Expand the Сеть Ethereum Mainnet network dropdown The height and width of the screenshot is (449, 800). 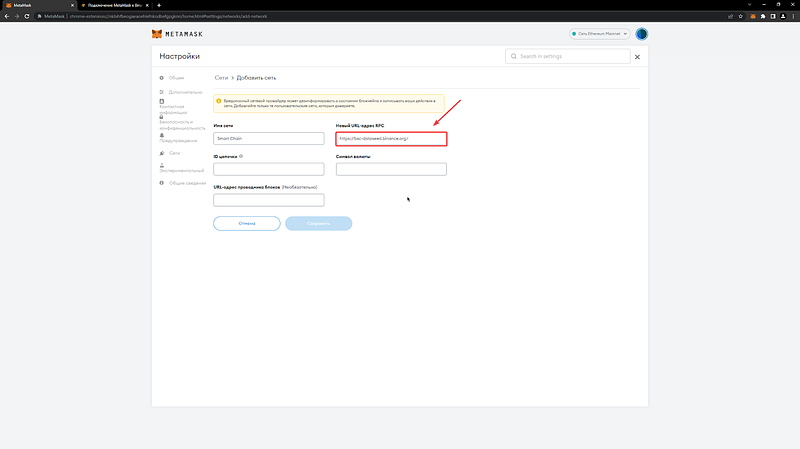(599, 34)
